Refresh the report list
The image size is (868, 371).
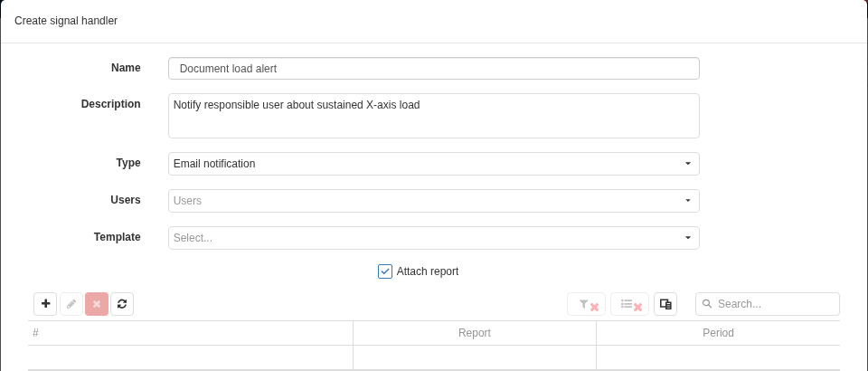(x=122, y=304)
